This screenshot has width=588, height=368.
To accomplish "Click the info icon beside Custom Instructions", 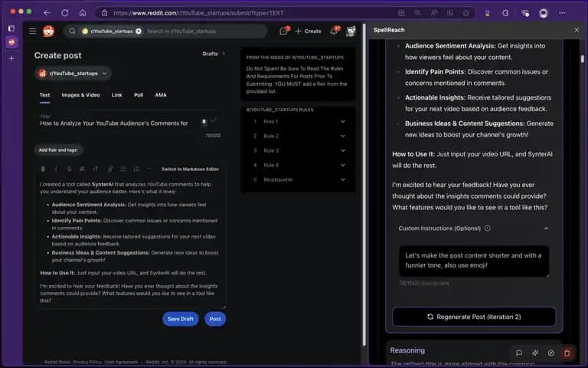I will 487,228.
